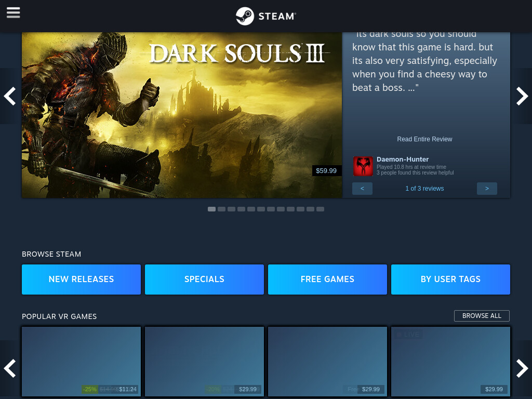The image size is (532, 399).
Task: Click '3 people found this review helpful'
Action: [x=415, y=172]
